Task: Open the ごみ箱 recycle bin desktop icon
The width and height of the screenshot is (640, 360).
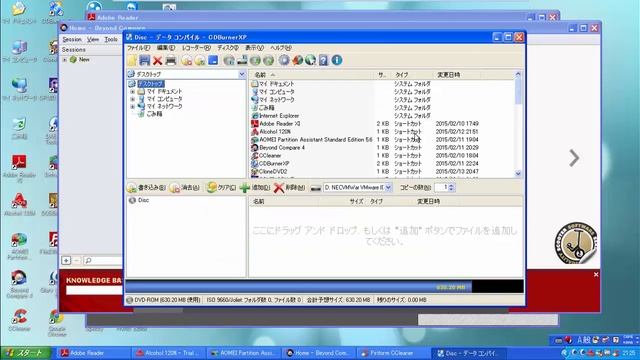Action: click(19, 128)
